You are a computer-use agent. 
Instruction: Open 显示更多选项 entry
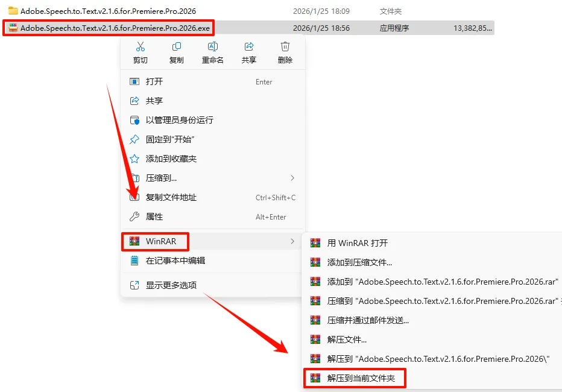(213, 285)
